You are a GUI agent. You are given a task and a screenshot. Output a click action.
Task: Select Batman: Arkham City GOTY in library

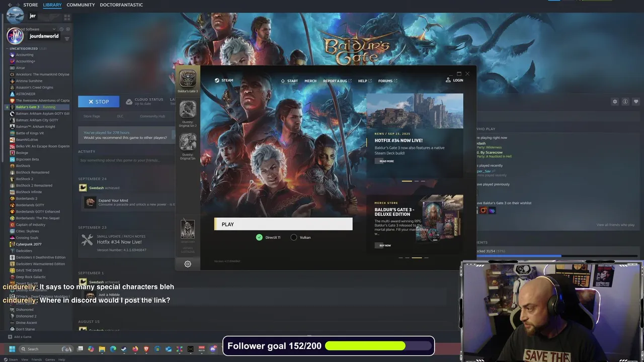pos(37,120)
